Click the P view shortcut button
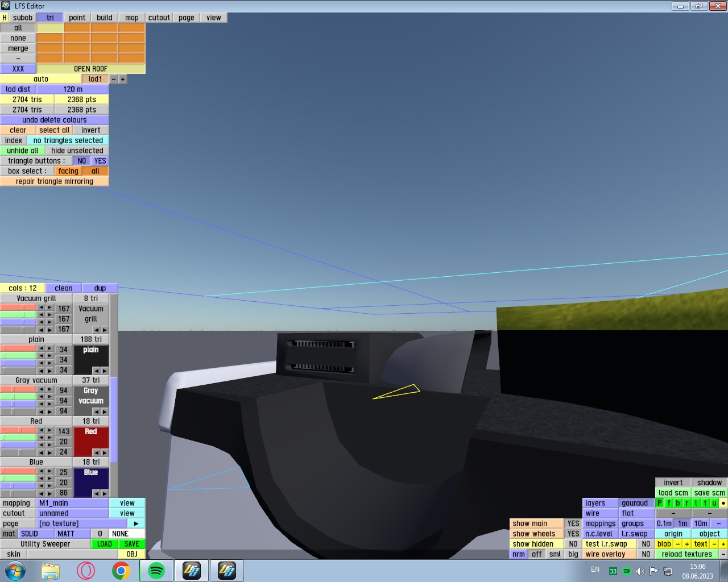This screenshot has height=582, width=728. coord(660,503)
